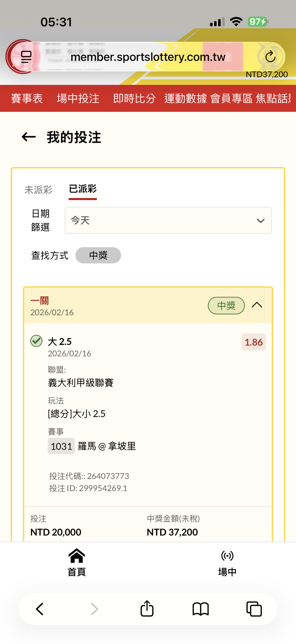
Task: Tap Safari's browser back chevron
Action: point(40,609)
